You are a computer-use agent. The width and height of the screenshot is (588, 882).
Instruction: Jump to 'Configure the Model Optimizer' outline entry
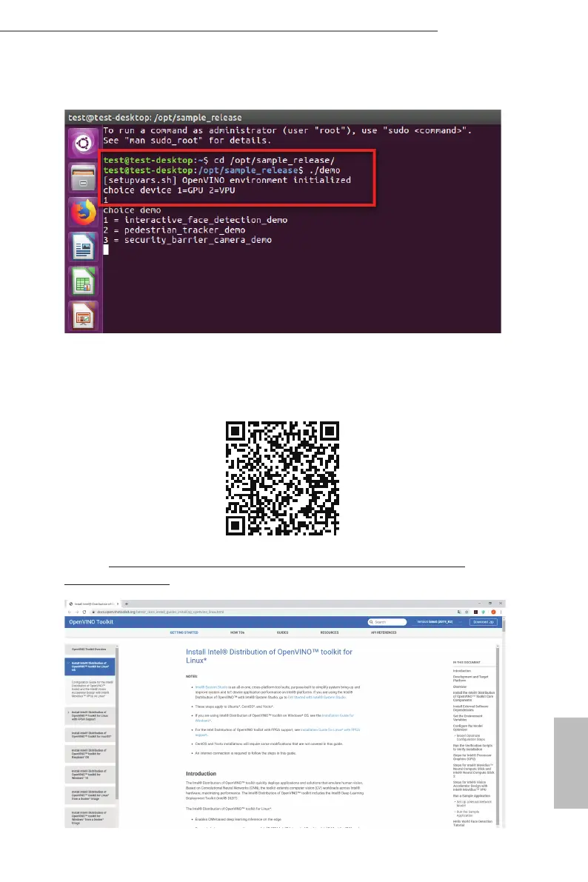tap(467, 728)
